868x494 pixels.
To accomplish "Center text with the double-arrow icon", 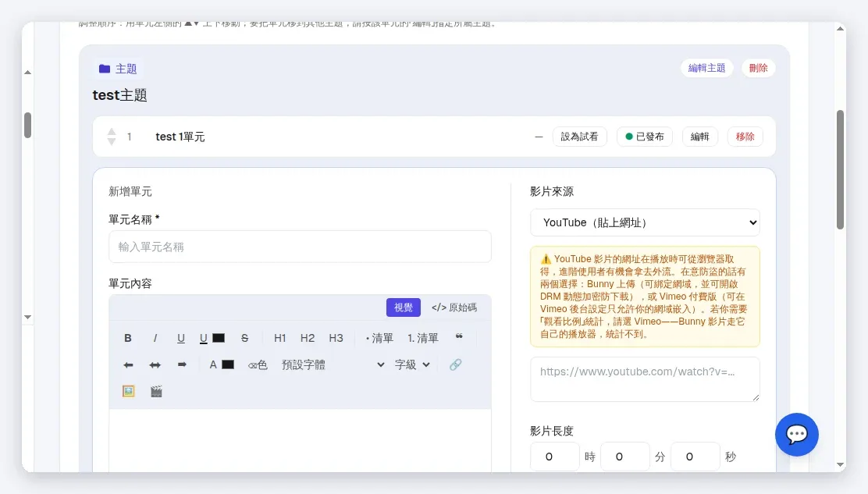I will 155,365.
